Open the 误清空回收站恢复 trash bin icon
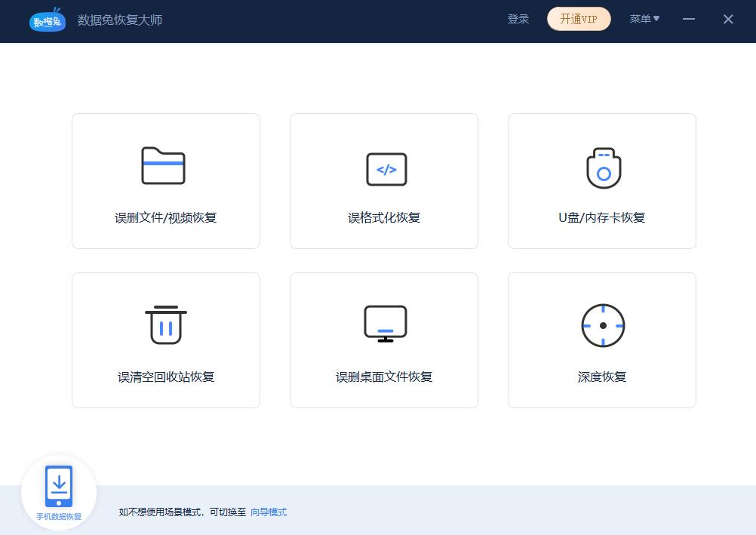This screenshot has height=535, width=756. [x=165, y=326]
